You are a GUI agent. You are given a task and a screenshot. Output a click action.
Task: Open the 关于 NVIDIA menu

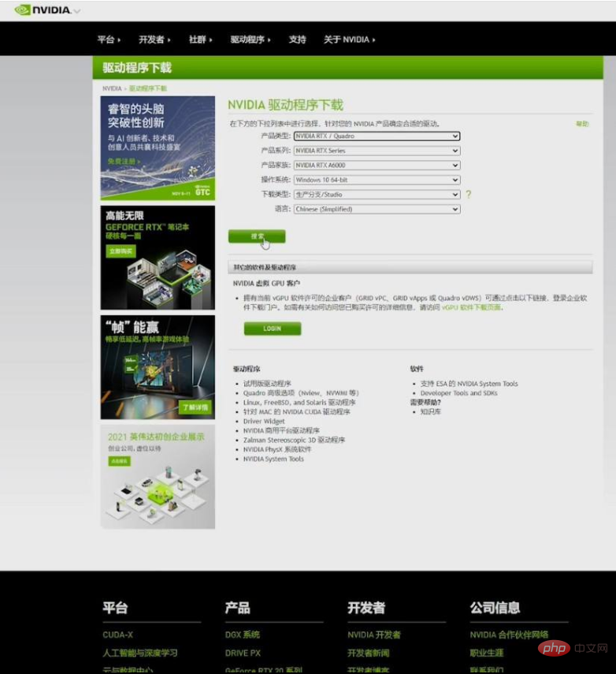click(x=349, y=39)
